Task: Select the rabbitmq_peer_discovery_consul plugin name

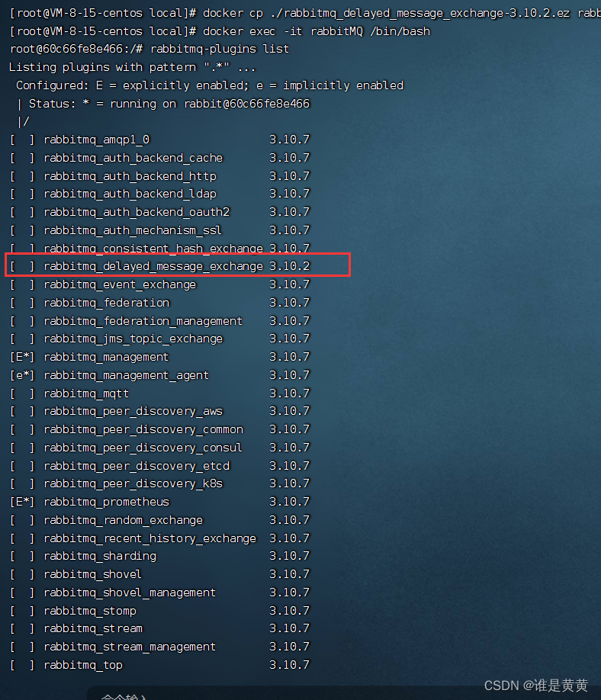Action: tap(143, 448)
